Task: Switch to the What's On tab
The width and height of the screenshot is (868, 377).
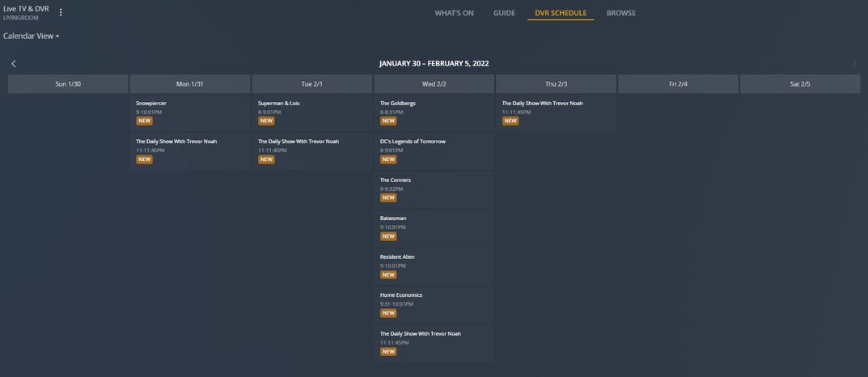Action: (454, 13)
